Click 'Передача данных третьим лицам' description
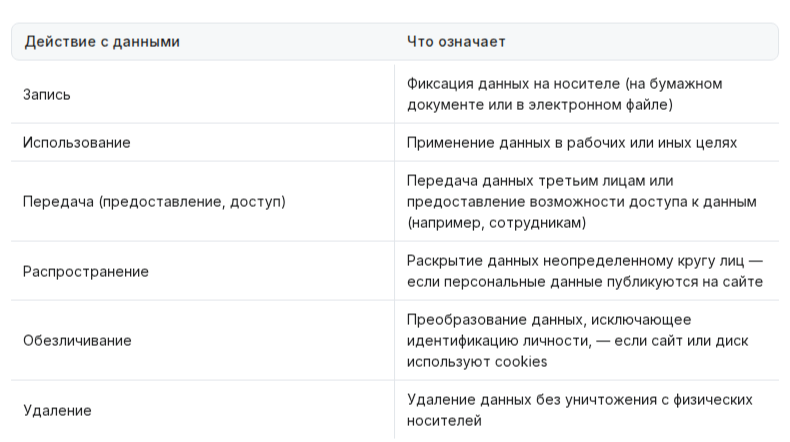 pyautogui.click(x=581, y=202)
